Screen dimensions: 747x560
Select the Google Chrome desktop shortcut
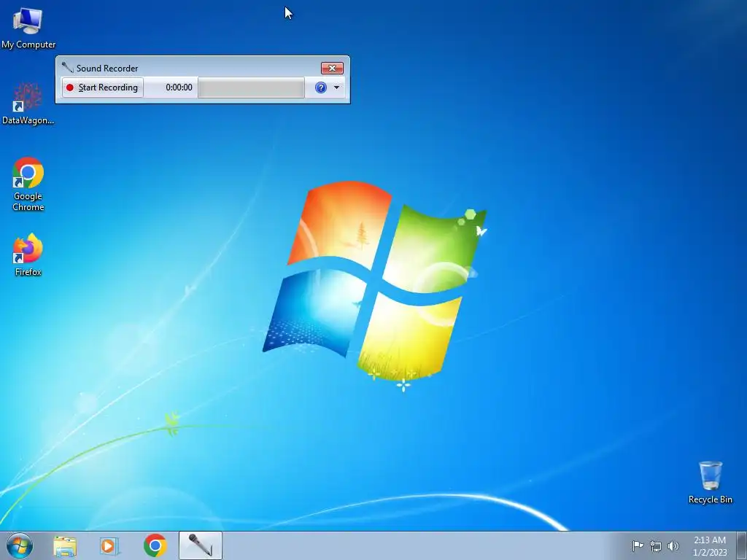pos(28,184)
